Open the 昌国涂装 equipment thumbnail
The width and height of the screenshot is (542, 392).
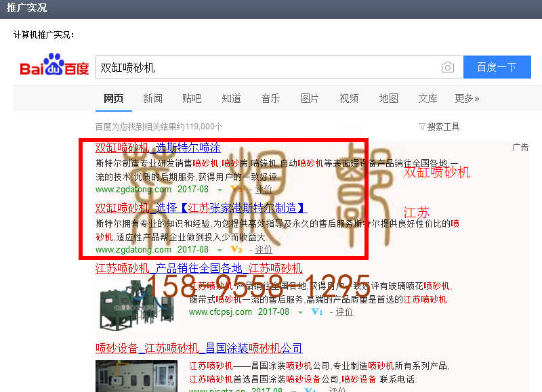pos(136,376)
